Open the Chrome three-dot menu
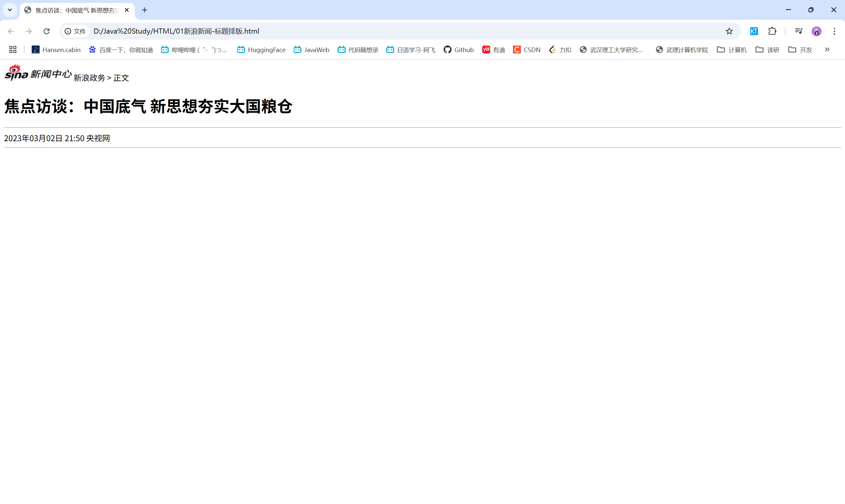 point(834,31)
